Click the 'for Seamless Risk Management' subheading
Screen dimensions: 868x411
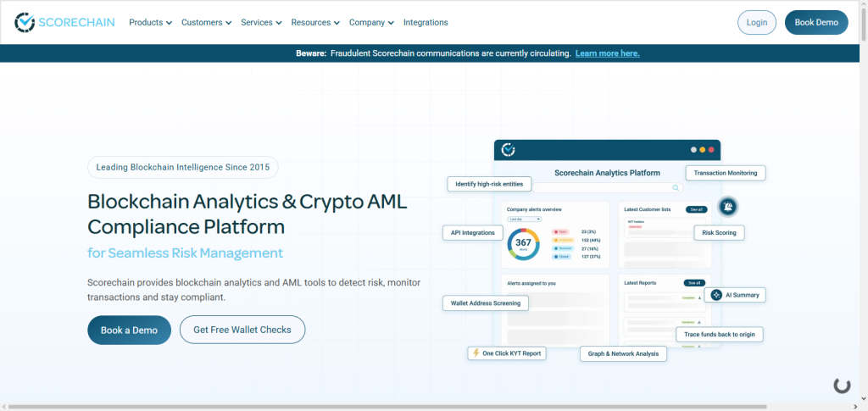pos(186,253)
